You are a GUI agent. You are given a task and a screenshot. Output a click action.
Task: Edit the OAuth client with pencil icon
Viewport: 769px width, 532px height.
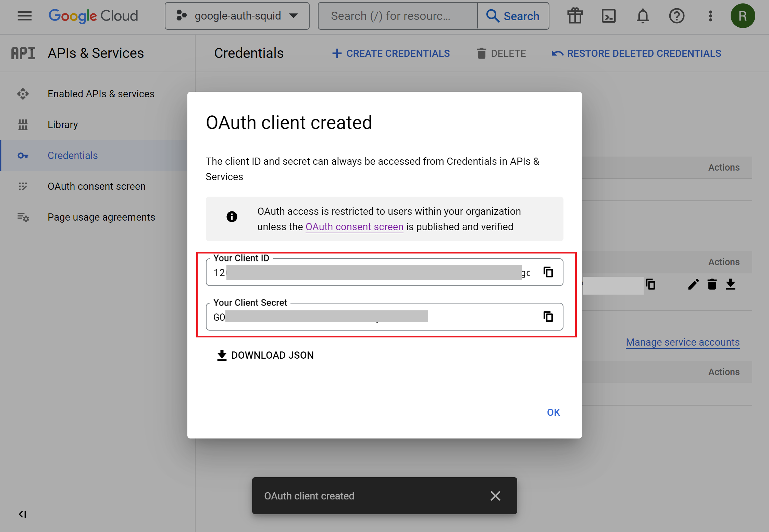pos(693,284)
